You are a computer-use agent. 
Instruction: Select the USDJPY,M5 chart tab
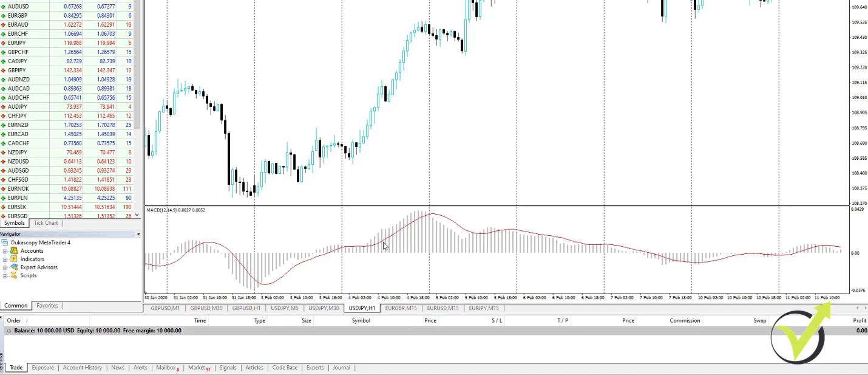285,308
